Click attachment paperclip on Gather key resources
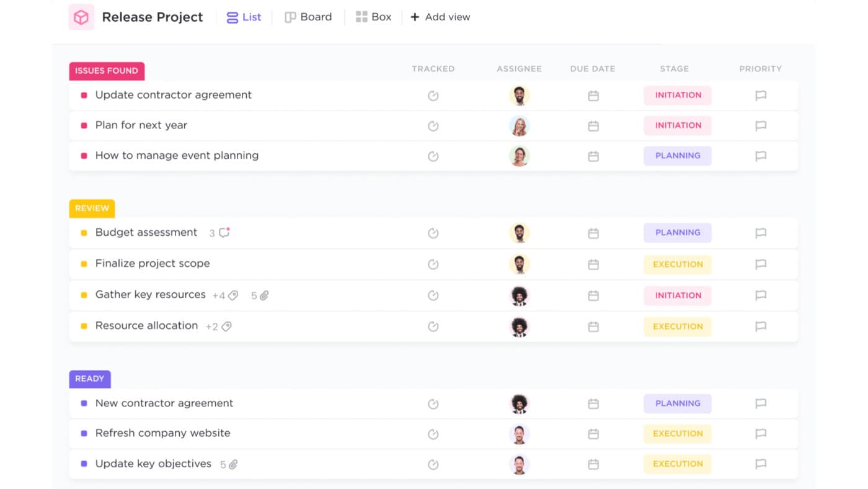The height and width of the screenshot is (489, 868). (x=264, y=296)
